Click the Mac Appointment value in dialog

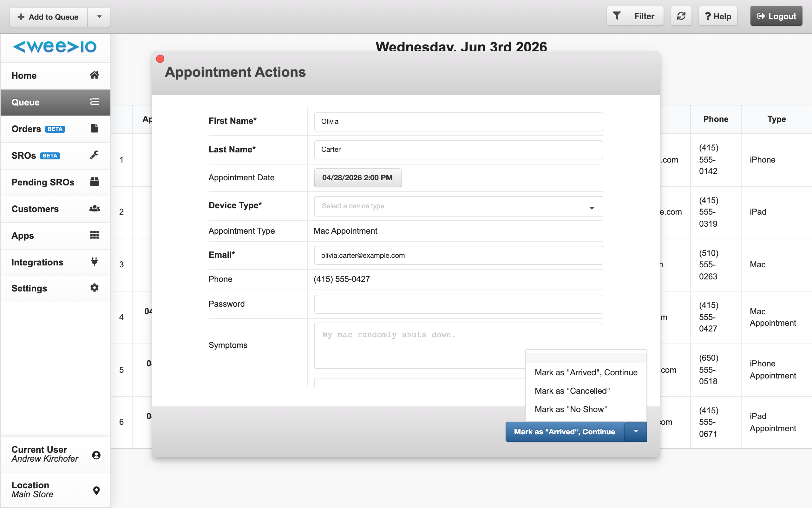click(345, 231)
